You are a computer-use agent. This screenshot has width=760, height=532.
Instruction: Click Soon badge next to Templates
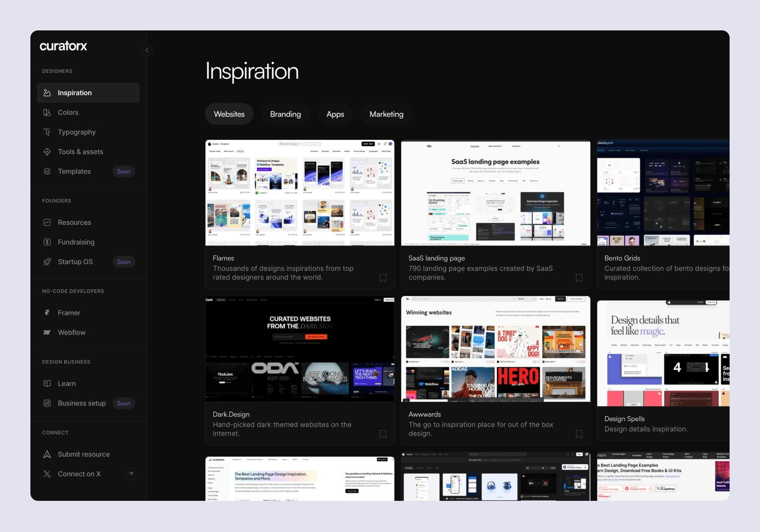pyautogui.click(x=124, y=171)
